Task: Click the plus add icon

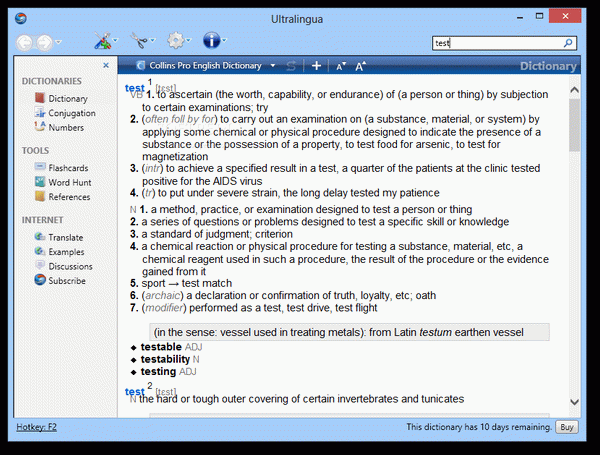Action: tap(316, 66)
